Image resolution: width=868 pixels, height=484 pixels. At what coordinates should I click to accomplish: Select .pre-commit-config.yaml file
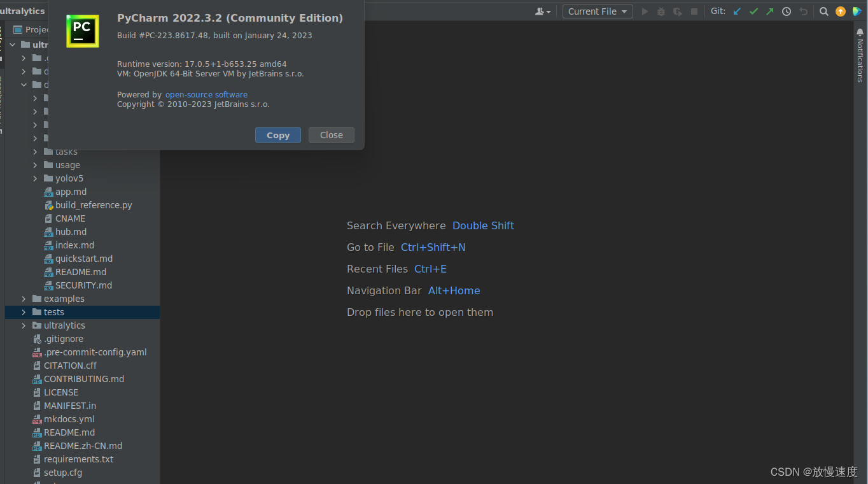(95, 352)
